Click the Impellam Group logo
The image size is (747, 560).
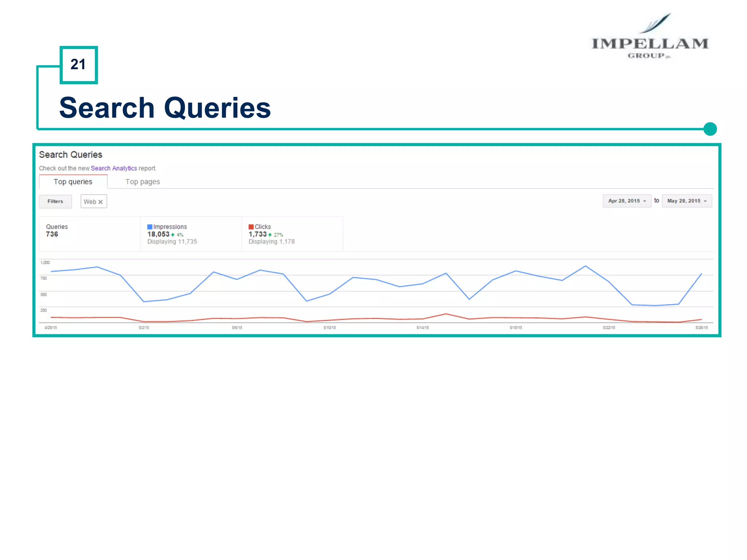pyautogui.click(x=650, y=36)
